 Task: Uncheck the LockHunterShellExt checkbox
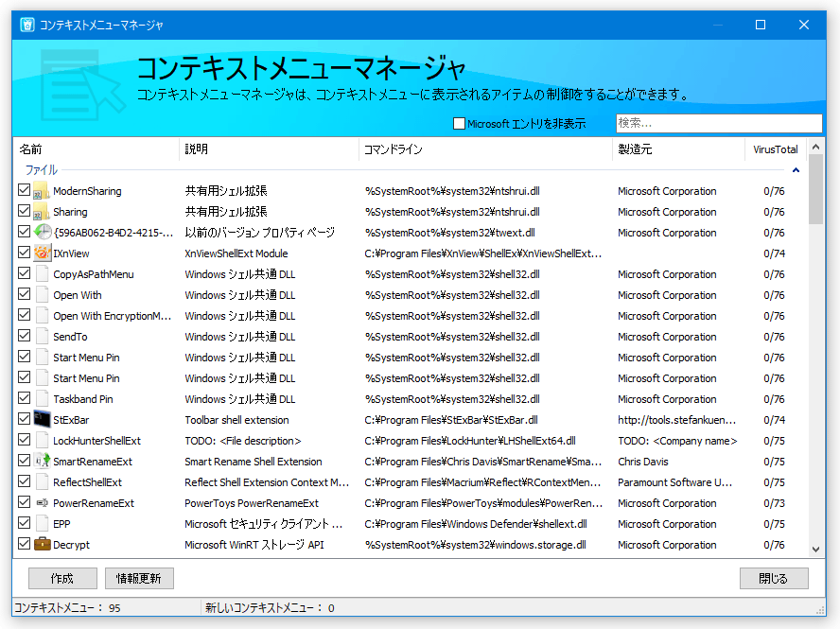pyautogui.click(x=24, y=440)
